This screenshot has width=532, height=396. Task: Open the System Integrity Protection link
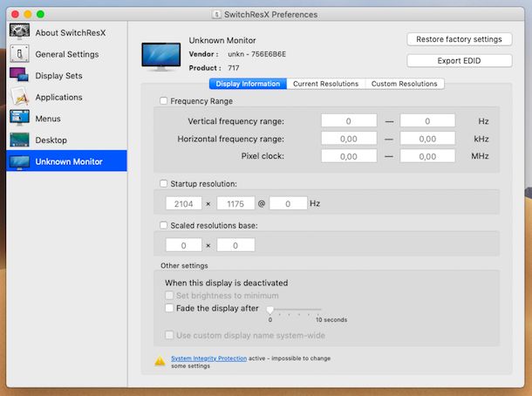tap(208, 358)
